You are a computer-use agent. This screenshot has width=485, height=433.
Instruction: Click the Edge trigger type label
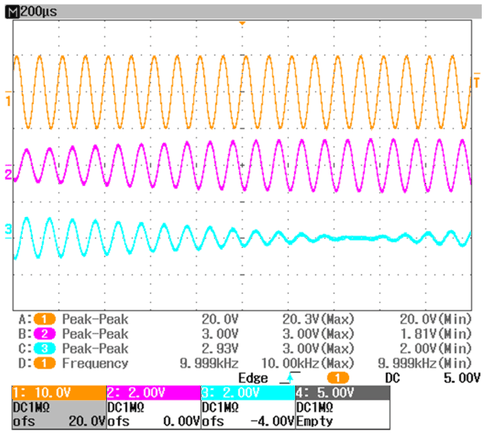[253, 378]
